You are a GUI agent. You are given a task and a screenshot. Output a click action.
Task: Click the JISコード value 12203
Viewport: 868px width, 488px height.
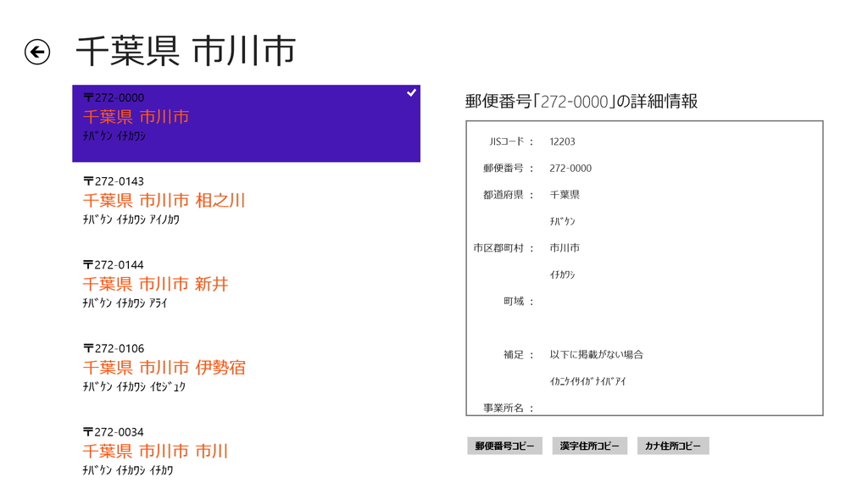(563, 141)
